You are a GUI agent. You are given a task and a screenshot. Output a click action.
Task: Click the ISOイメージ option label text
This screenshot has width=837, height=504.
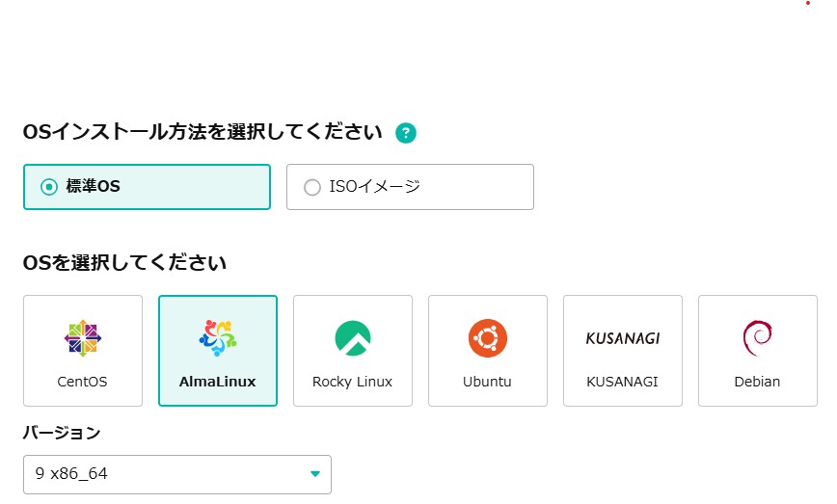click(374, 187)
